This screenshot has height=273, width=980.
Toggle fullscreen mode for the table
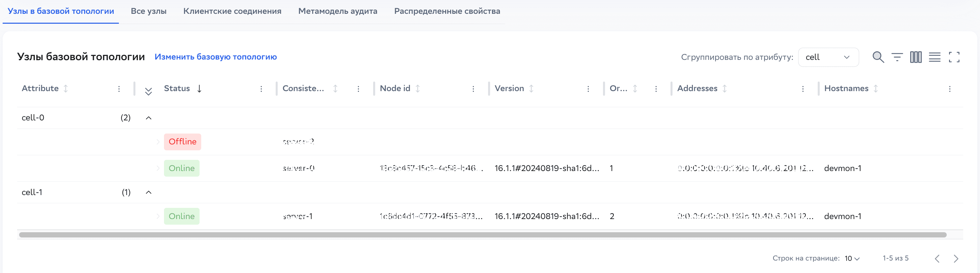[x=954, y=57]
